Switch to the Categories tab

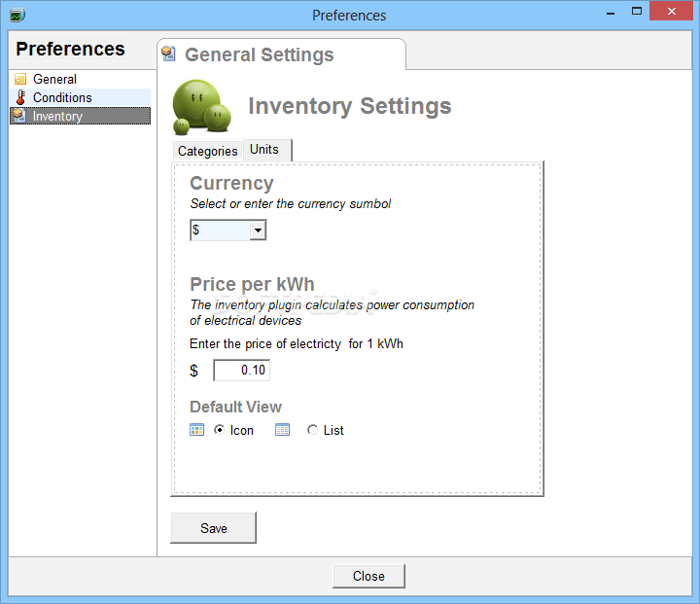coord(208,151)
